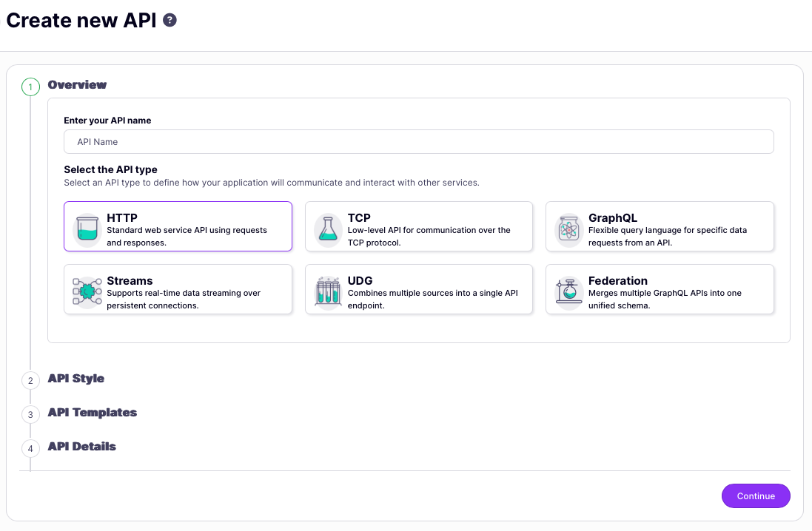Expand the API Templates section

(92, 412)
